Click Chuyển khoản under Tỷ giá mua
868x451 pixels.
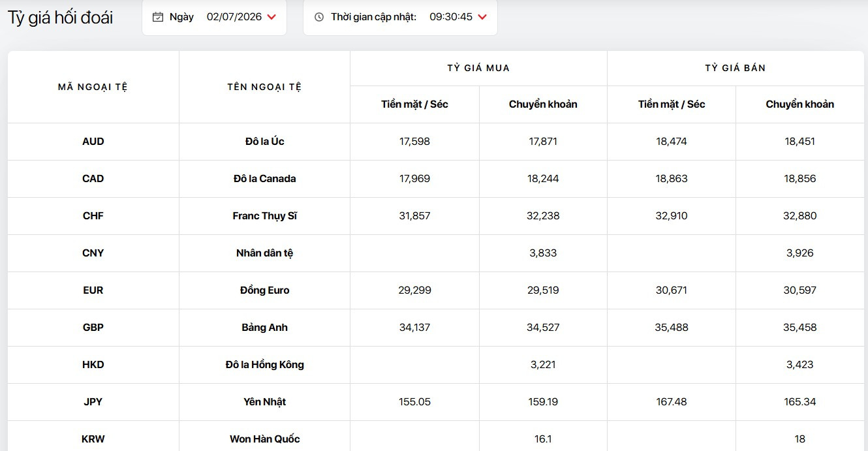click(x=543, y=104)
